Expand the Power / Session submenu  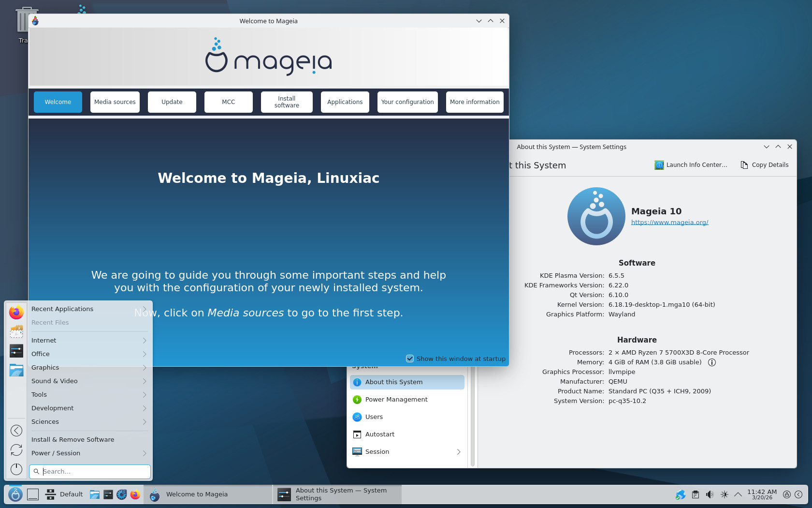[x=144, y=453]
